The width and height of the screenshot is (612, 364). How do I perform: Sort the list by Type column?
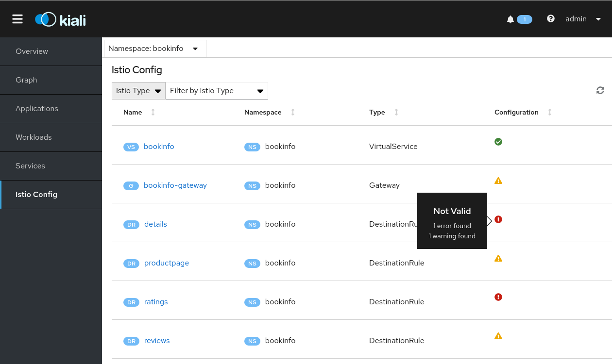coord(396,112)
